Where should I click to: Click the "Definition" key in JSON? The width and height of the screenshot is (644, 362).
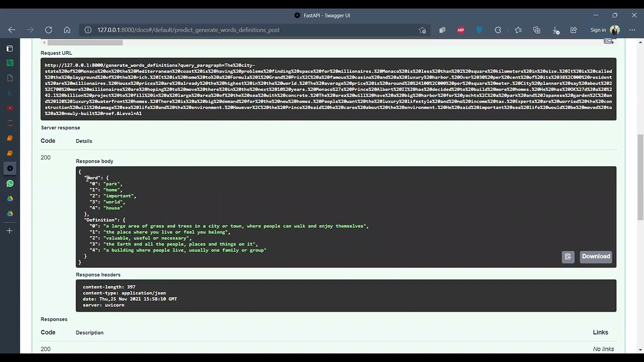(101, 220)
